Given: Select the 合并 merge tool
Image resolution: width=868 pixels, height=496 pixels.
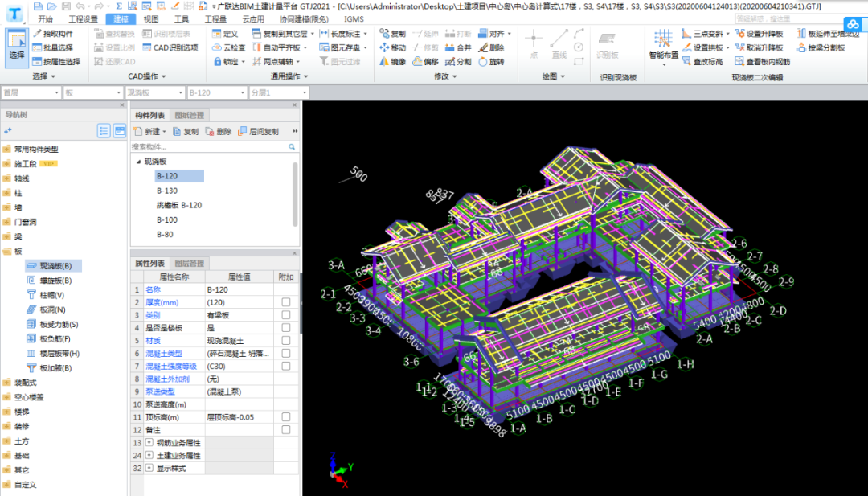Looking at the screenshot, I should [458, 47].
